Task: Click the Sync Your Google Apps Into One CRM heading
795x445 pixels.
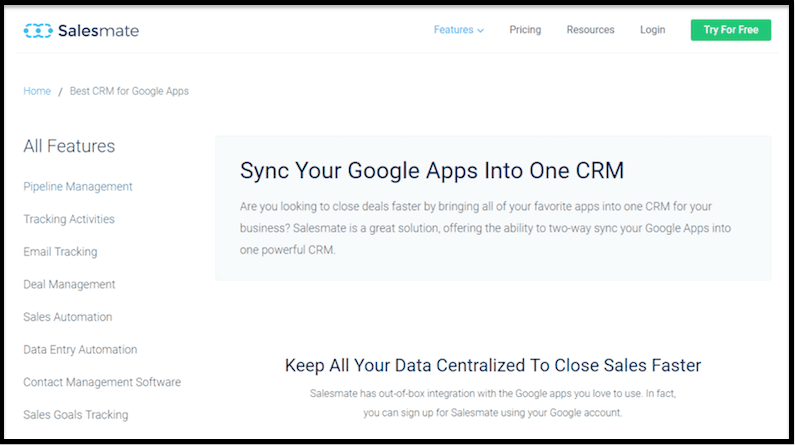Action: 431,170
